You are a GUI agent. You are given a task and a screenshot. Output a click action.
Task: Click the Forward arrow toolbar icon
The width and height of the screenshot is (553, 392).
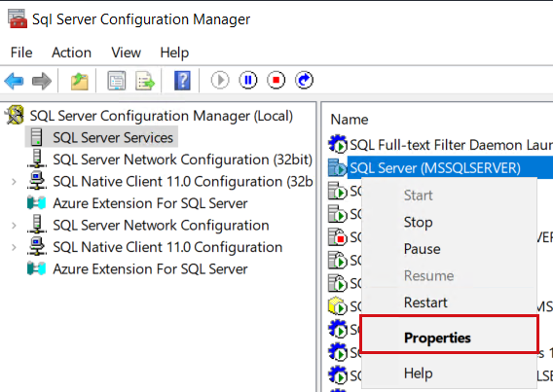click(42, 81)
